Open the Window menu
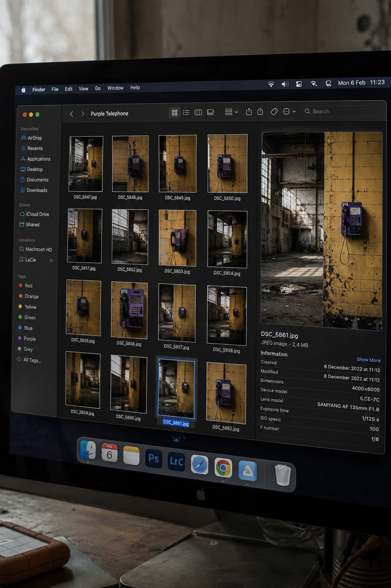This screenshot has width=391, height=588. (115, 88)
